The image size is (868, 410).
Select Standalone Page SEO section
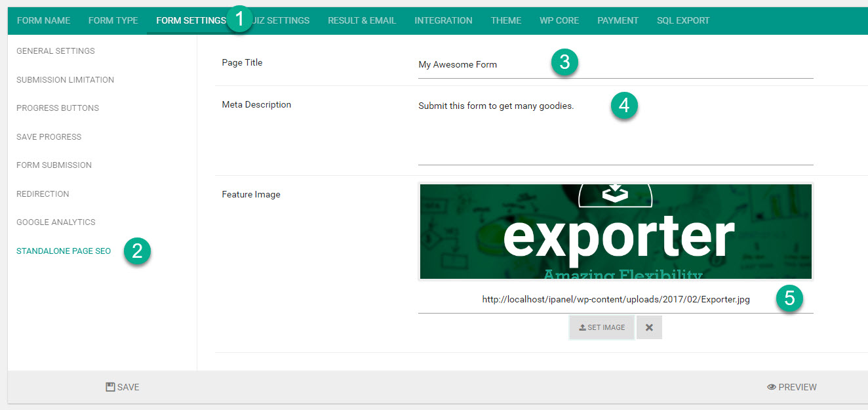click(64, 251)
